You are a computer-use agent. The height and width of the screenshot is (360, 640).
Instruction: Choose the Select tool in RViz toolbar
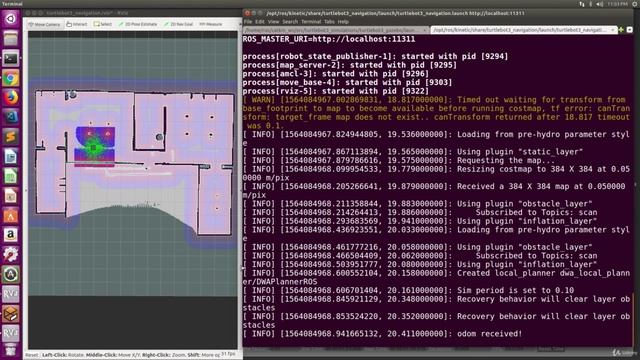click(103, 24)
